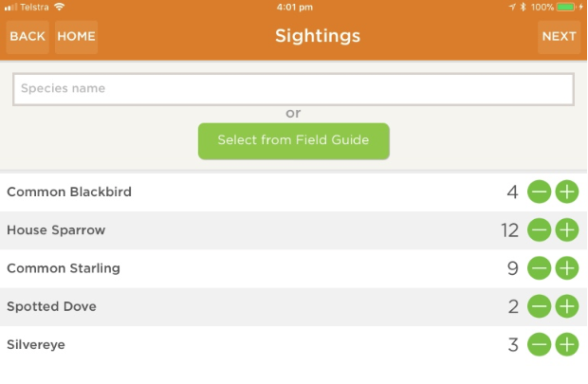
Task: Focus the Species name input field
Action: (x=293, y=89)
